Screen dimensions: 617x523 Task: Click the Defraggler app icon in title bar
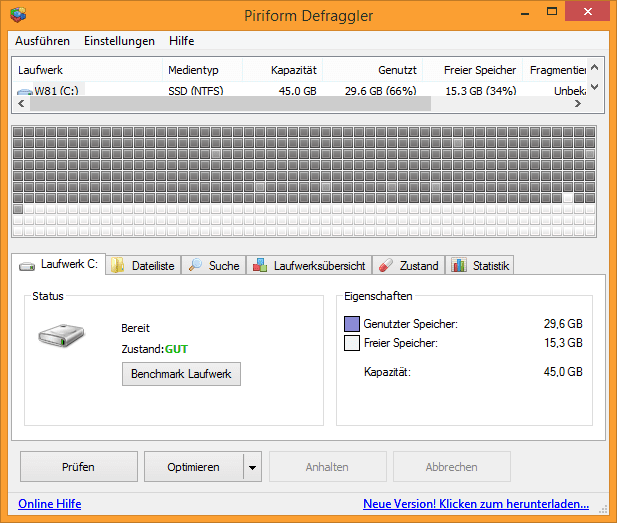(x=18, y=15)
